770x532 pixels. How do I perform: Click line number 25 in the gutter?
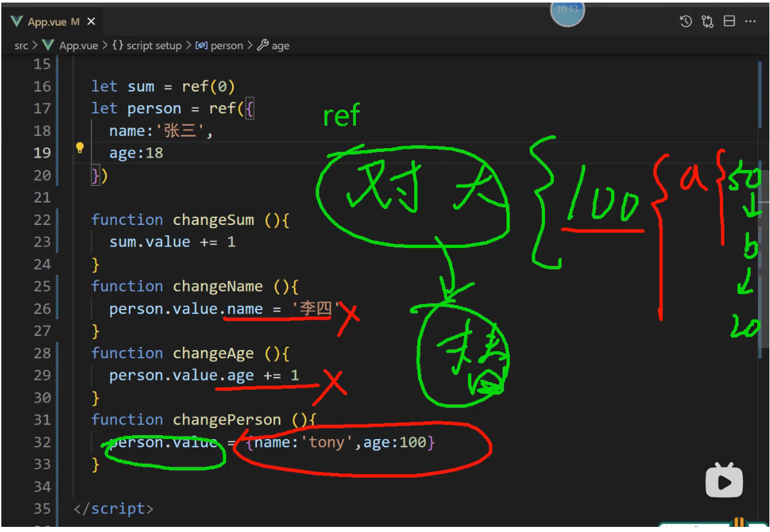pos(42,287)
